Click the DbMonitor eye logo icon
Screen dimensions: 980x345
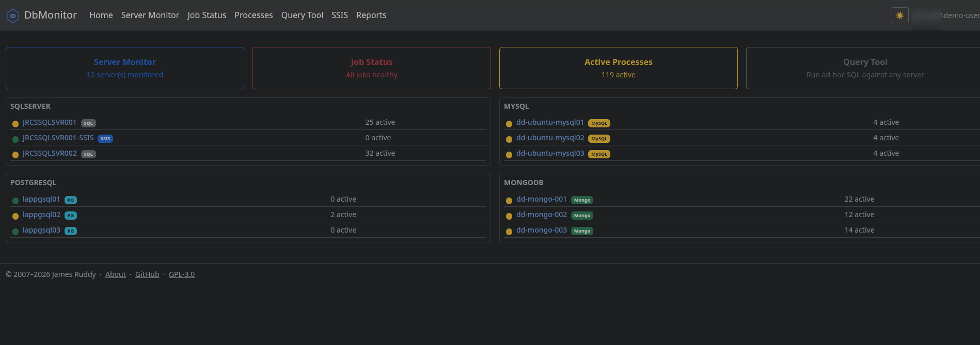[13, 16]
